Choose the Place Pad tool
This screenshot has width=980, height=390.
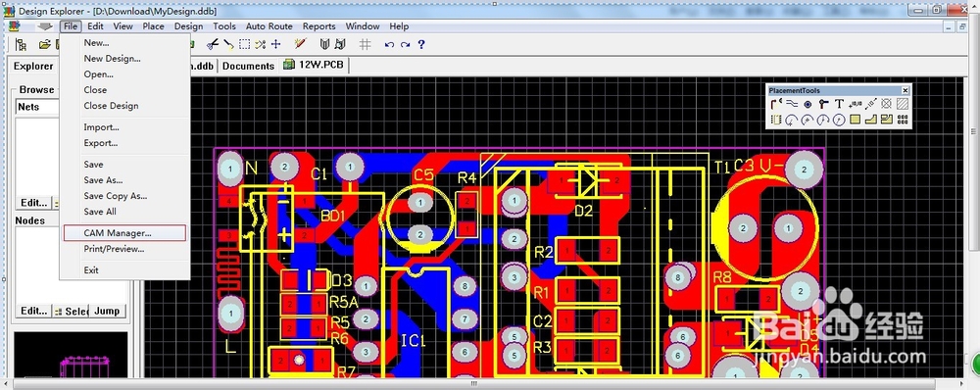808,104
